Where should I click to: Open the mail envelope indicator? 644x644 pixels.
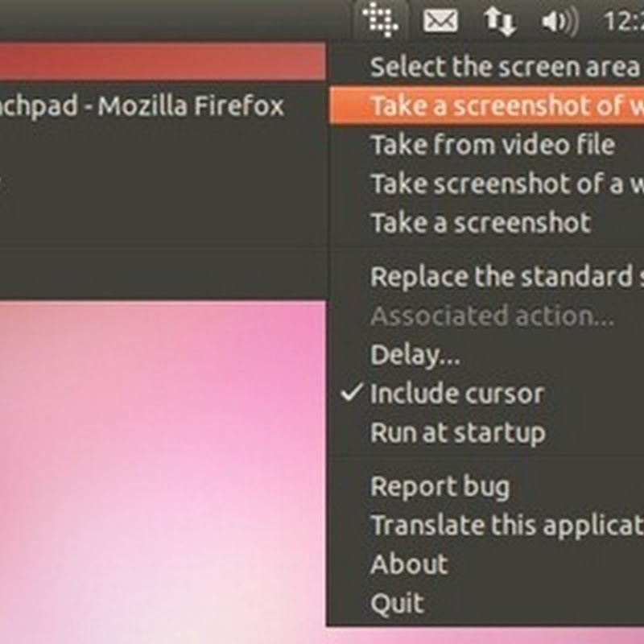click(440, 21)
